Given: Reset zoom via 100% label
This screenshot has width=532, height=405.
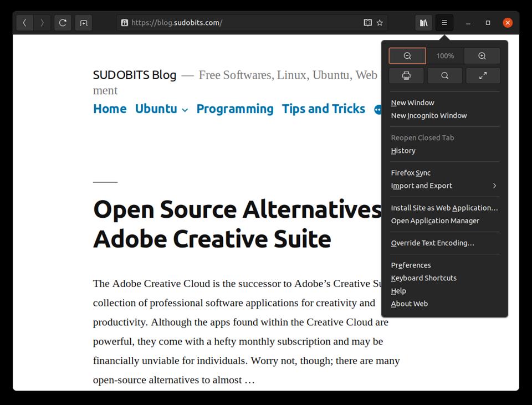Looking at the screenshot, I should pos(444,56).
